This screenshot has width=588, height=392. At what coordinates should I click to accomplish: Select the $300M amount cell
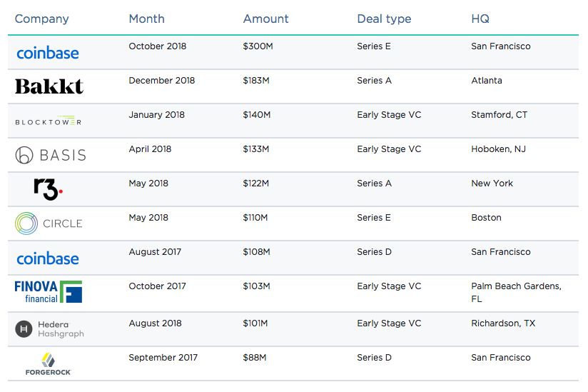click(x=256, y=46)
